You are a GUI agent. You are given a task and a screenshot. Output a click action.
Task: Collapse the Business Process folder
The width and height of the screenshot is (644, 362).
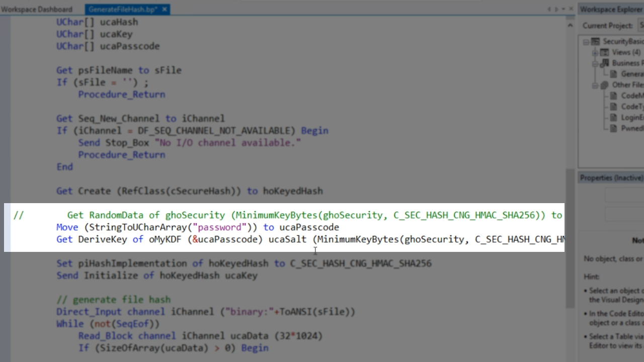coord(595,63)
